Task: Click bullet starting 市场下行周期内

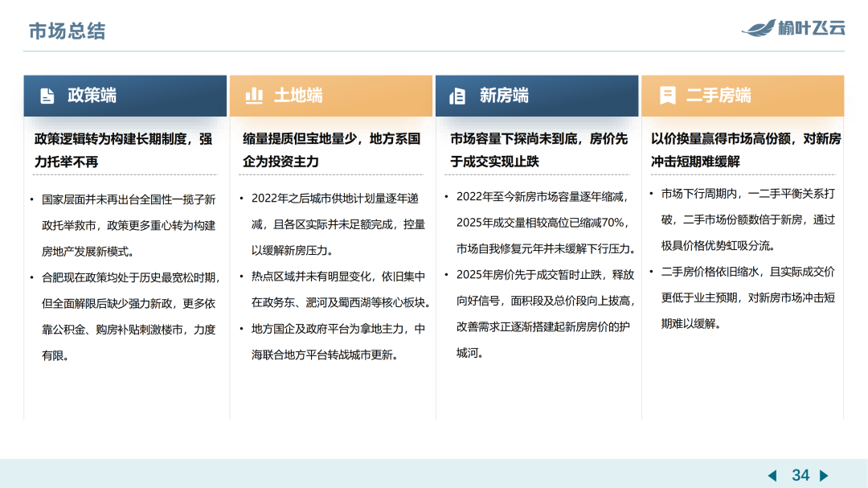Action: tap(743, 219)
